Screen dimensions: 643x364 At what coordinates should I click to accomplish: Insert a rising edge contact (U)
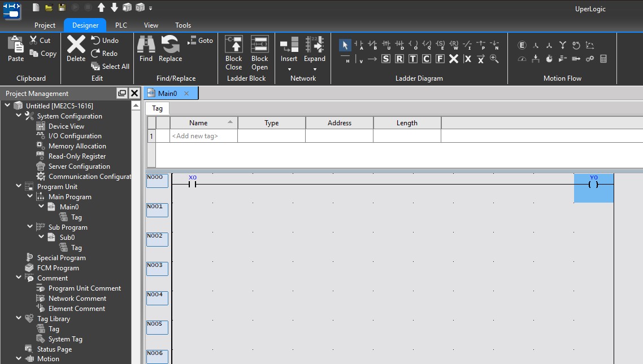386,45
